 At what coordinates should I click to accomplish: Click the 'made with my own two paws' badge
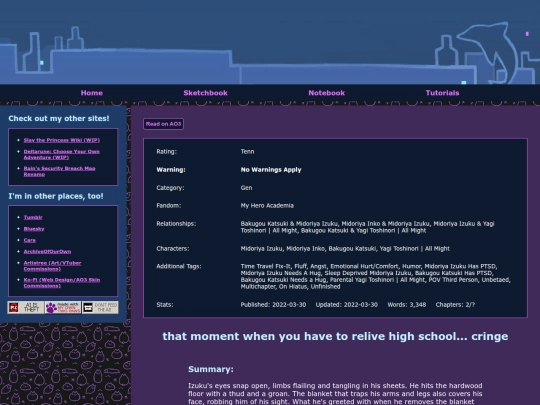click(x=63, y=307)
